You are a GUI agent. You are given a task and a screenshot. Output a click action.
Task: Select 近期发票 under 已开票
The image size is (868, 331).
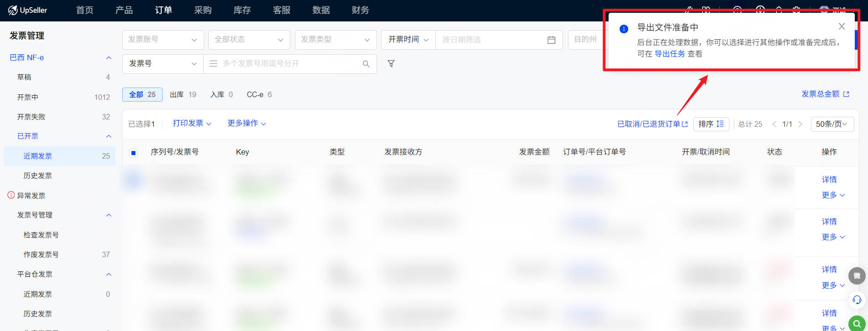pos(59,156)
